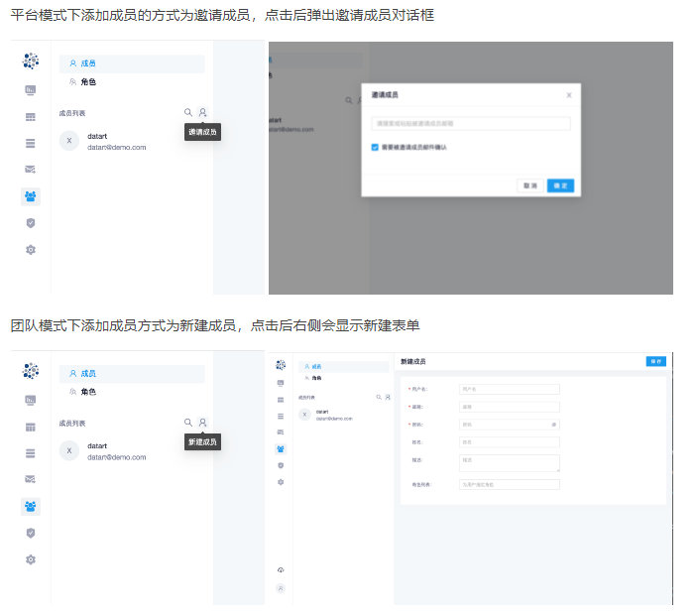Open the 角色列表 role selector dropdown
The height and width of the screenshot is (616, 699).
(x=510, y=485)
